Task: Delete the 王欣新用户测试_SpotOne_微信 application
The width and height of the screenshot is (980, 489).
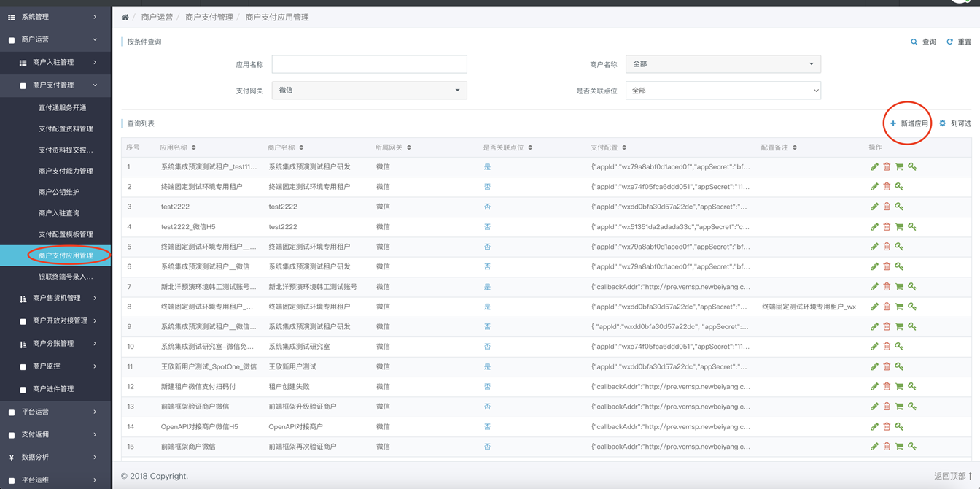Action: 887,366
